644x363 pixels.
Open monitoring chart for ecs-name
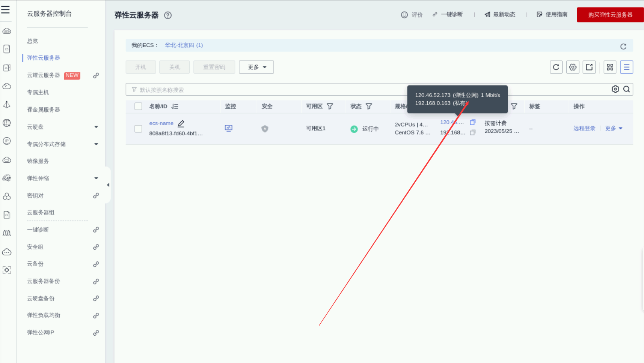pyautogui.click(x=229, y=128)
